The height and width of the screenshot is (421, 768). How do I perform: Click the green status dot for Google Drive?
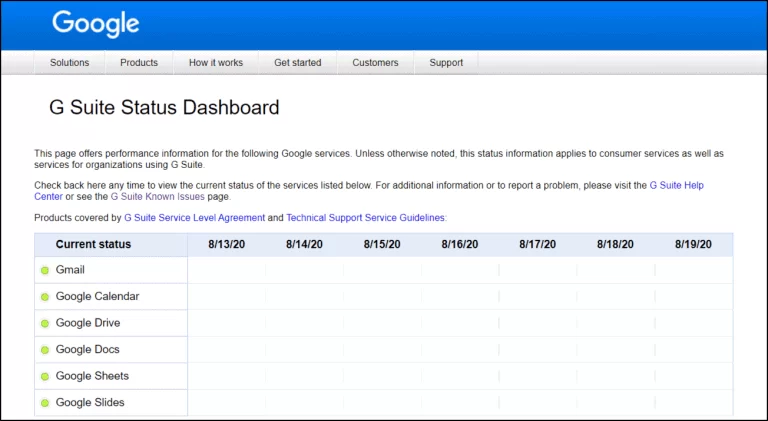click(x=45, y=324)
